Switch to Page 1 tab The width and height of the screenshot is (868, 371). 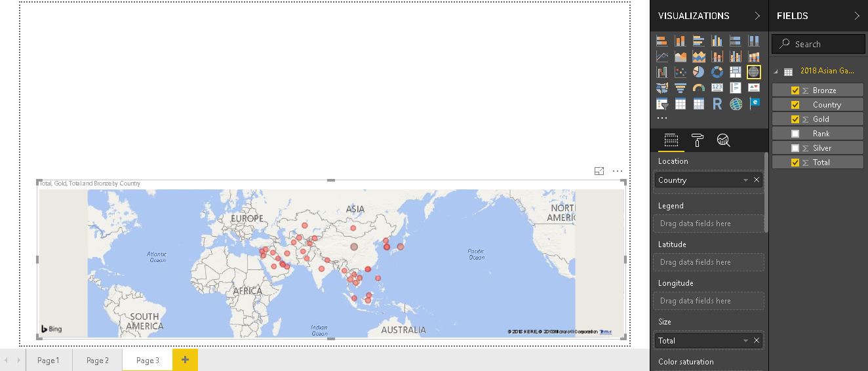[49, 361]
